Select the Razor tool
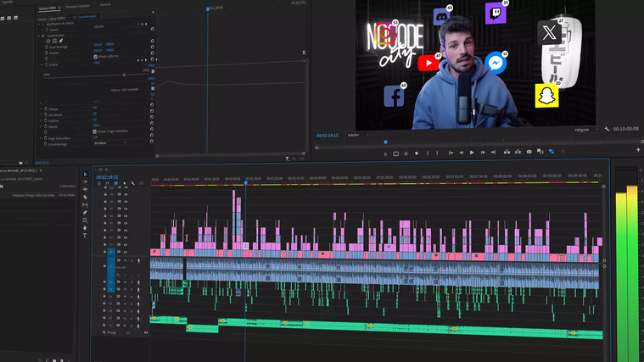 (x=86, y=197)
